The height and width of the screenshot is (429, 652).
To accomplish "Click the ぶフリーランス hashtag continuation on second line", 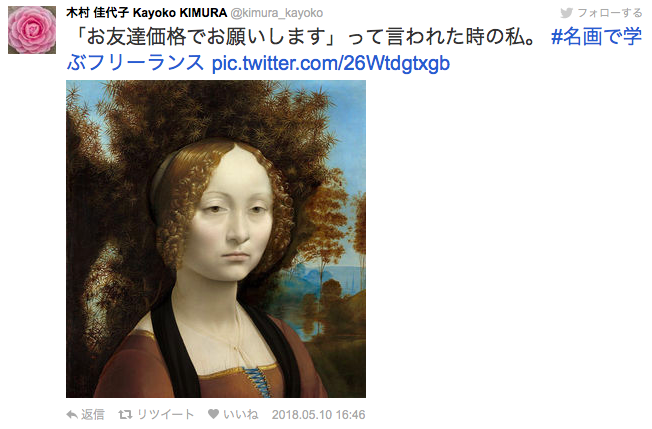I will [135, 63].
